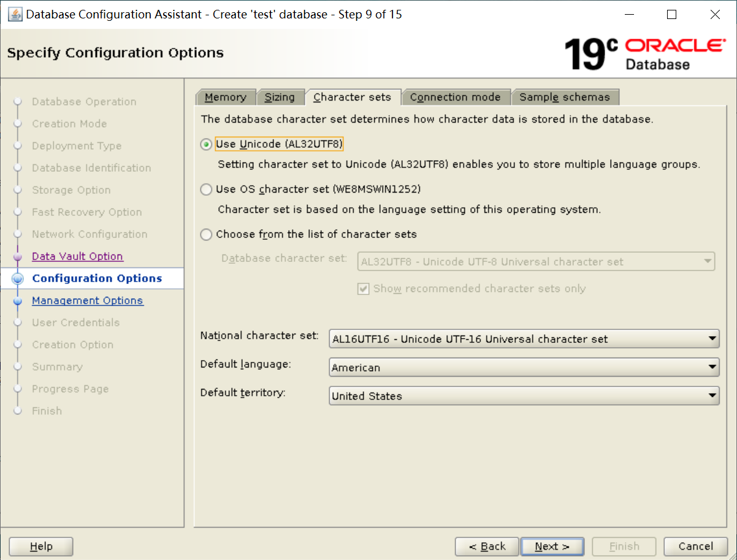The width and height of the screenshot is (737, 560).
Task: Maximize the Database Configuration Assistant window
Action: pos(672,14)
